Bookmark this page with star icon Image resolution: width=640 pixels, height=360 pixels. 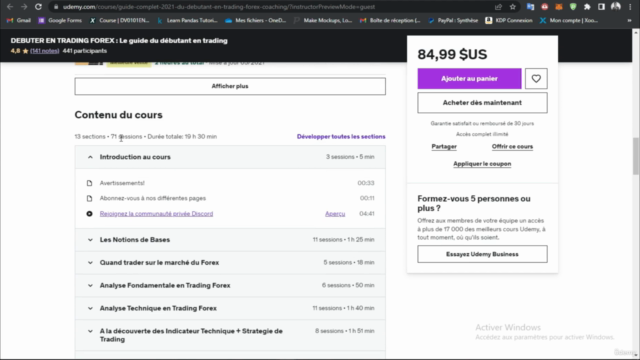click(x=513, y=7)
